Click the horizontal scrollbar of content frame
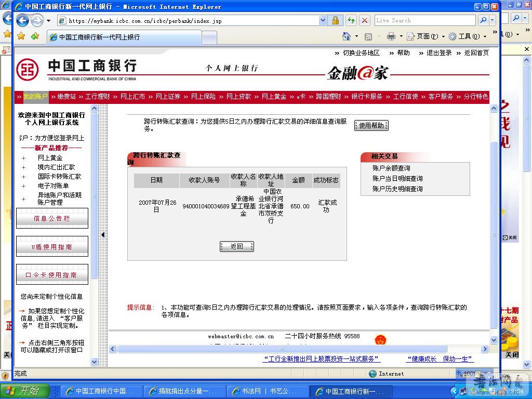 (x=282, y=349)
